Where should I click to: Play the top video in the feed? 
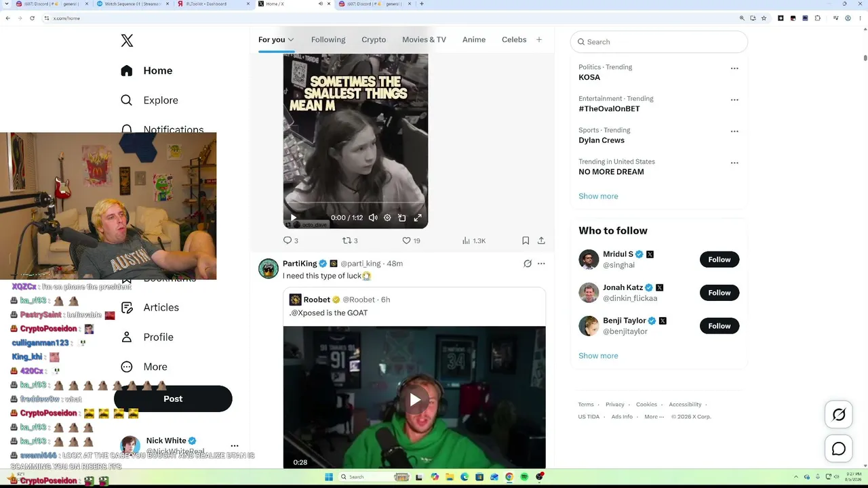[x=293, y=218]
